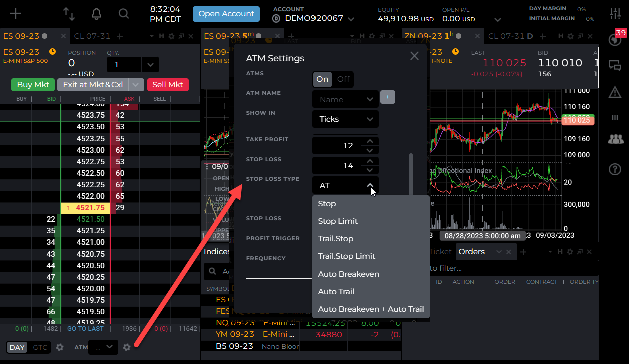Screen dimensions: 629x364
Task: Switch ATMs toggle to On
Action: 323,79
